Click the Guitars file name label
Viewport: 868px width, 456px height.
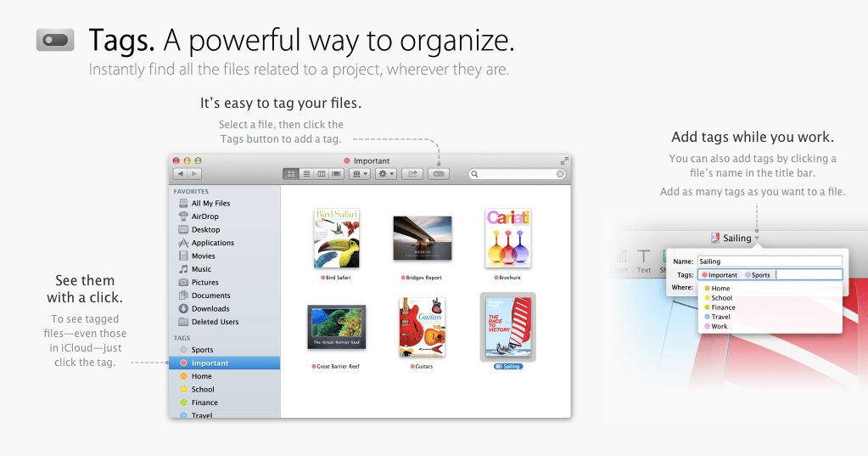(x=422, y=366)
